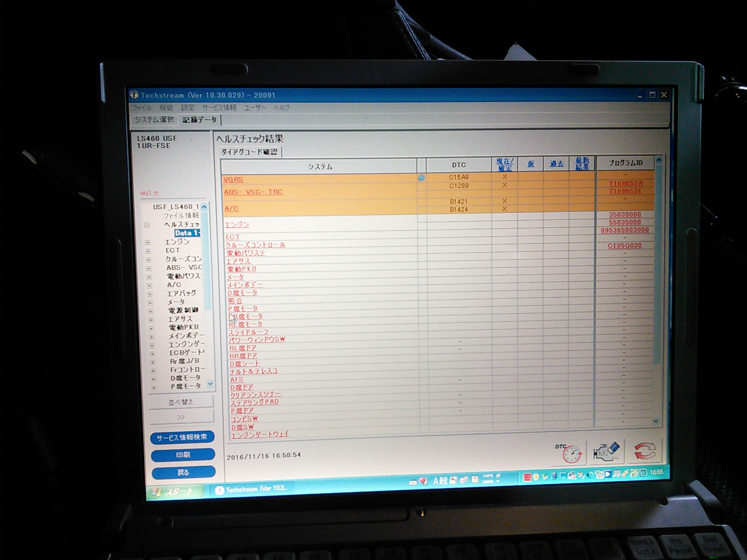Viewport: 747px width, 560px height.
Task: Sort by the 現在/確定 column header
Action: click(x=505, y=164)
